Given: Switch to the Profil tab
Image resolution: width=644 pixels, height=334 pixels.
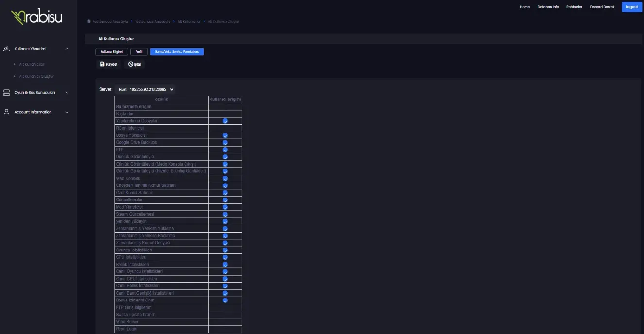Looking at the screenshot, I should tap(139, 51).
